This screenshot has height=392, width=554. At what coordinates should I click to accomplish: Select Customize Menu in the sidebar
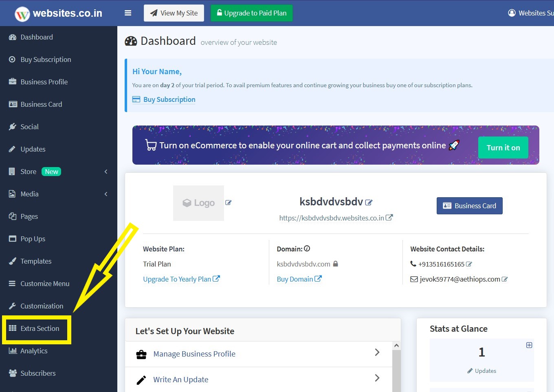click(45, 284)
